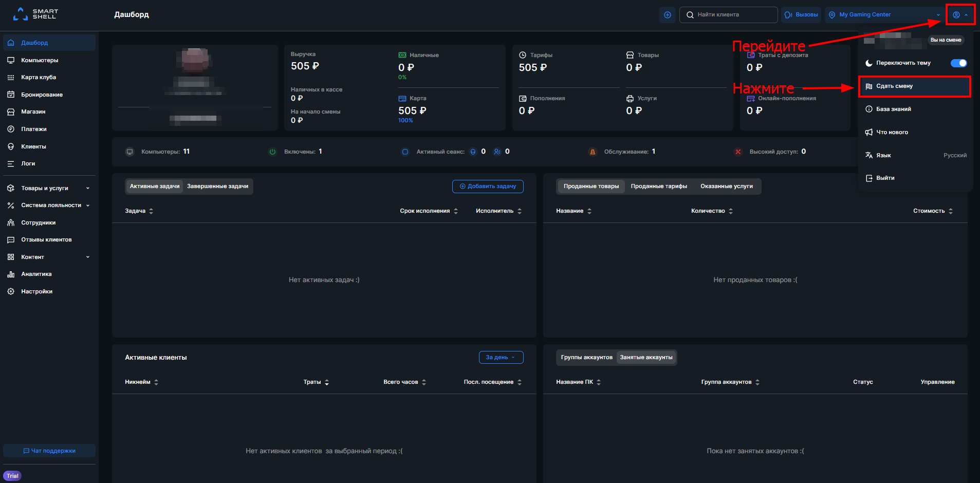Click the Booking calendar icon

tap(11, 95)
